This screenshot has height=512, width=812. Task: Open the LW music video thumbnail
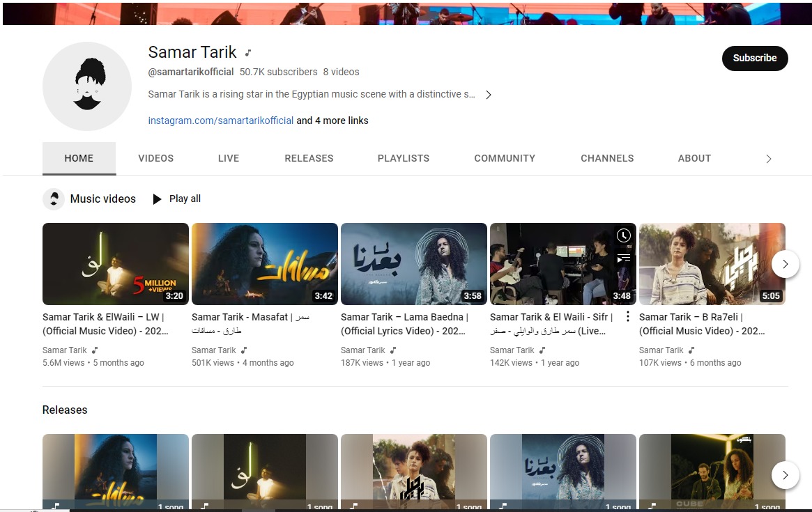[116, 264]
